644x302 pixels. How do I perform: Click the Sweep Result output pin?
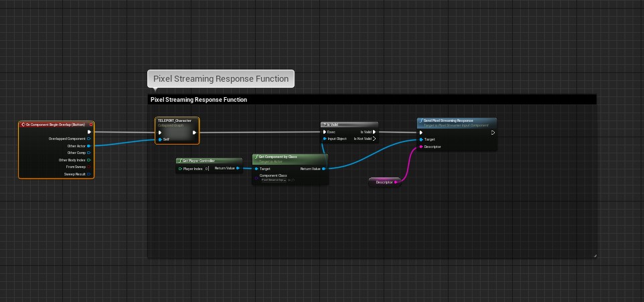[89, 174]
